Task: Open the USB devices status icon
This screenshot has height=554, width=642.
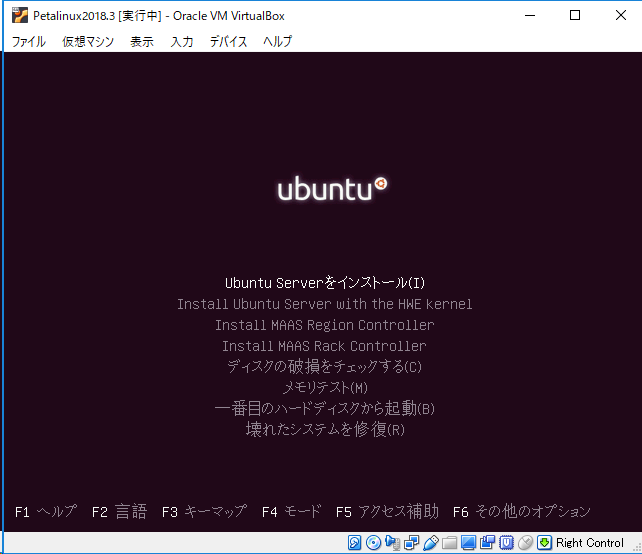Action: coord(431,543)
